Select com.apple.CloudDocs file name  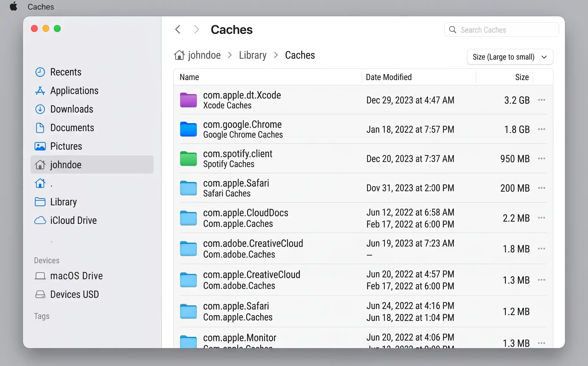(x=246, y=213)
